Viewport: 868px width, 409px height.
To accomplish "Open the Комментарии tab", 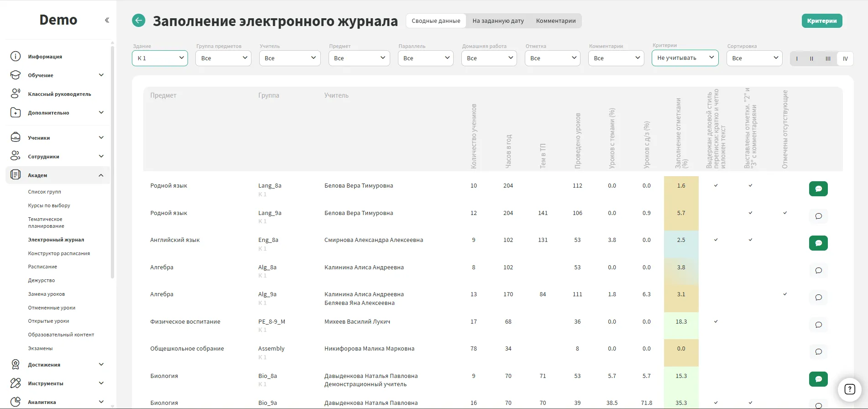I will pyautogui.click(x=555, y=21).
